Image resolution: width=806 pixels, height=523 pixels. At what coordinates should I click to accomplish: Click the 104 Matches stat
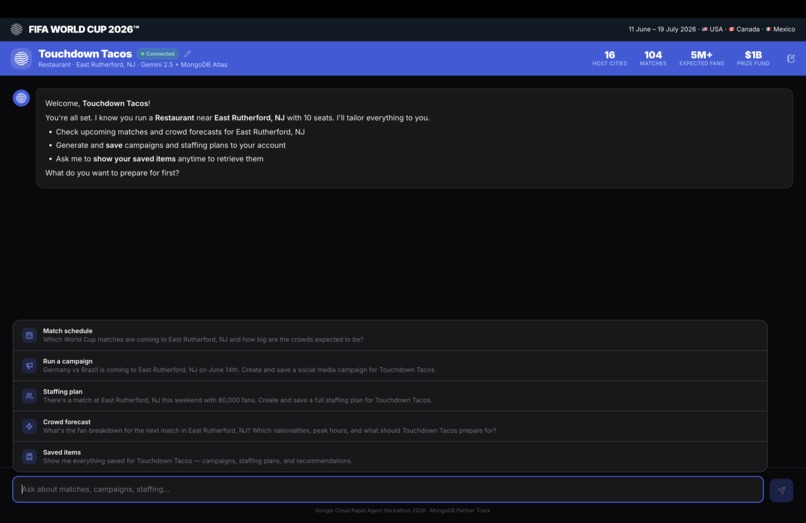click(x=653, y=58)
